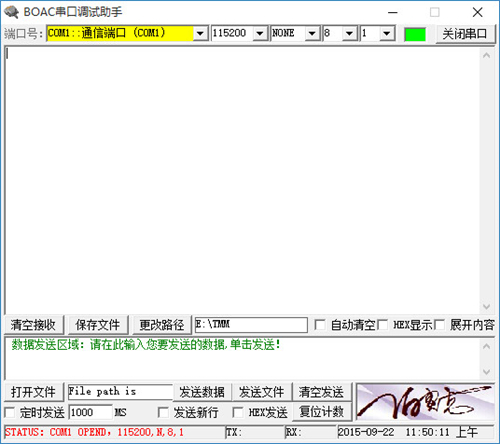Image resolution: width=500 pixels, height=444 pixels.
Task: Click the 保存文件 button
Action: point(98,325)
